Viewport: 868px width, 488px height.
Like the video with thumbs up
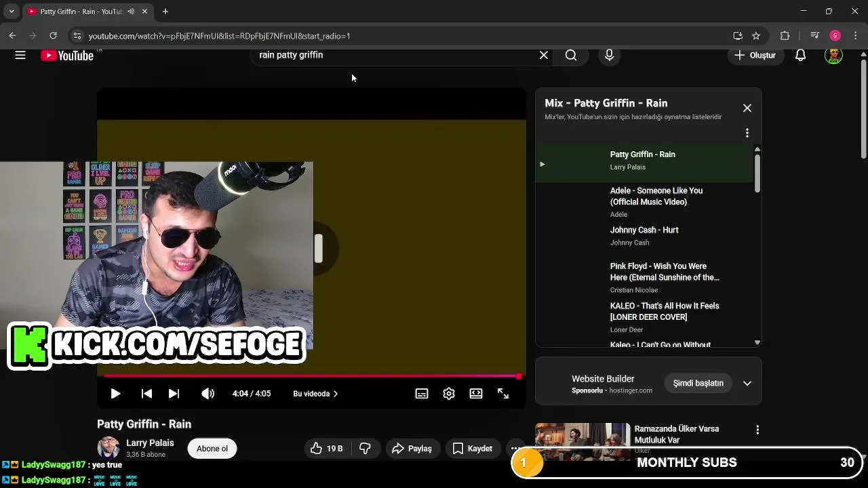[327, 449]
